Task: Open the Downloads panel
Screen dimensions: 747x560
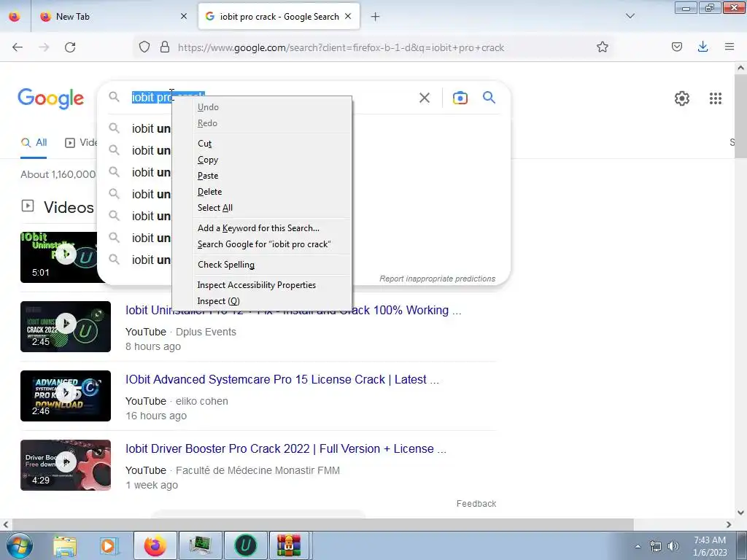Action: point(703,47)
